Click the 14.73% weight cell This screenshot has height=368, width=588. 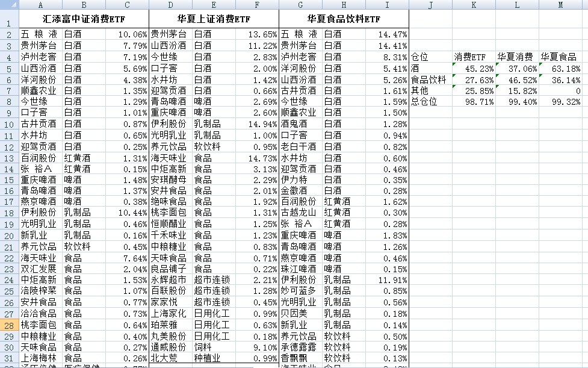click(x=257, y=158)
